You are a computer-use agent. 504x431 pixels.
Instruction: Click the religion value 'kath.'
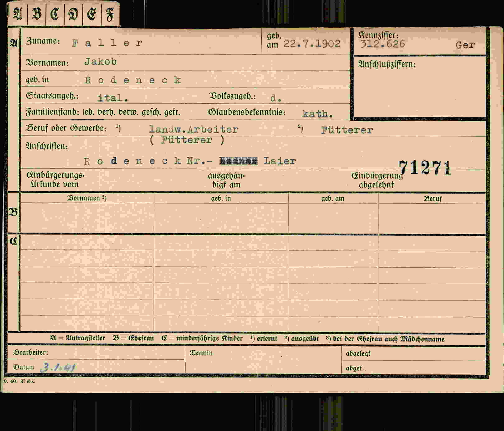[317, 114]
